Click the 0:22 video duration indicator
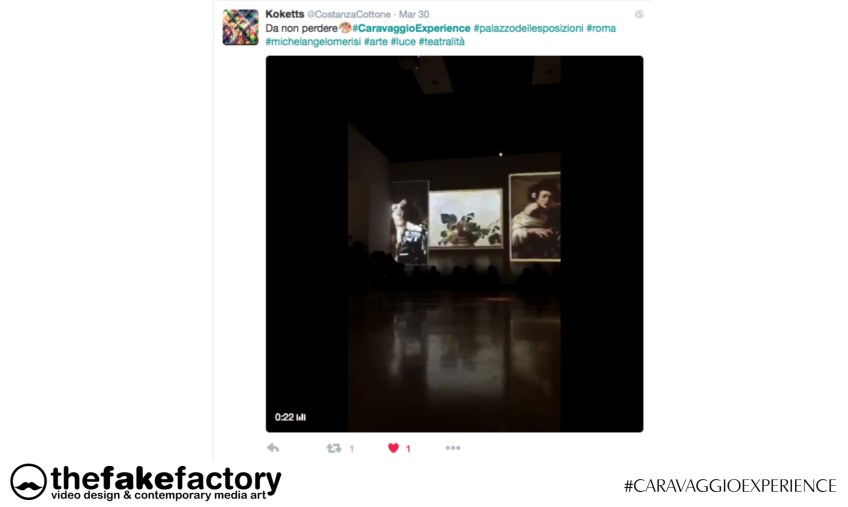This screenshot has height=507, width=848. tap(290, 417)
